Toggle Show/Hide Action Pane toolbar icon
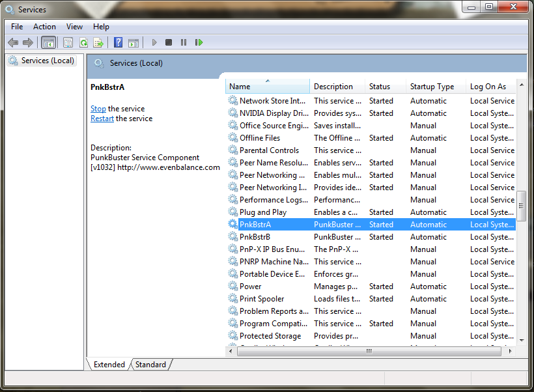 click(x=133, y=43)
